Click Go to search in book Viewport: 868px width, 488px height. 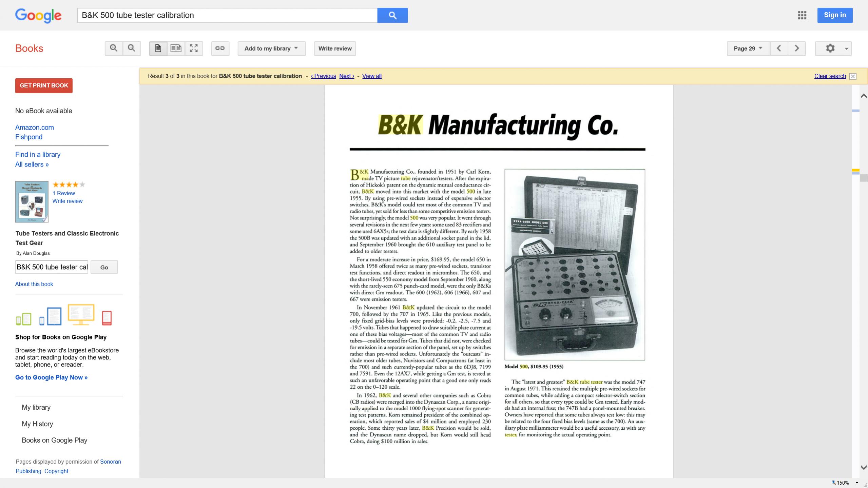(x=104, y=267)
